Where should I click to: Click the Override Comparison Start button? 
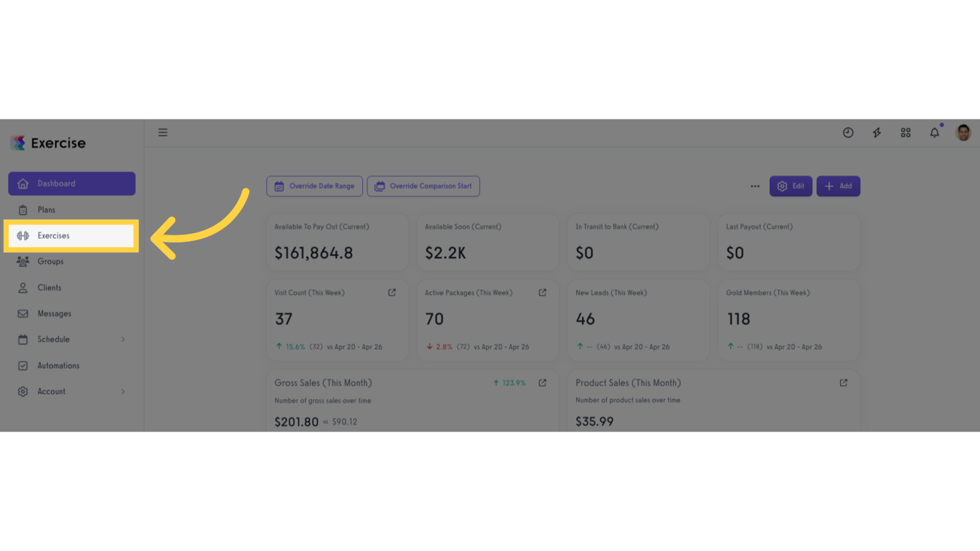pyautogui.click(x=423, y=187)
